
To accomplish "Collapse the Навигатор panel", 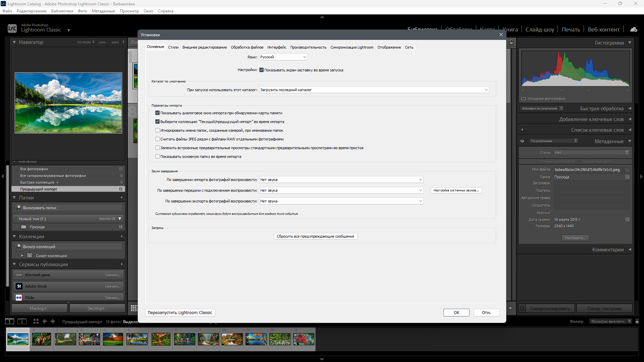I will 14,42.
